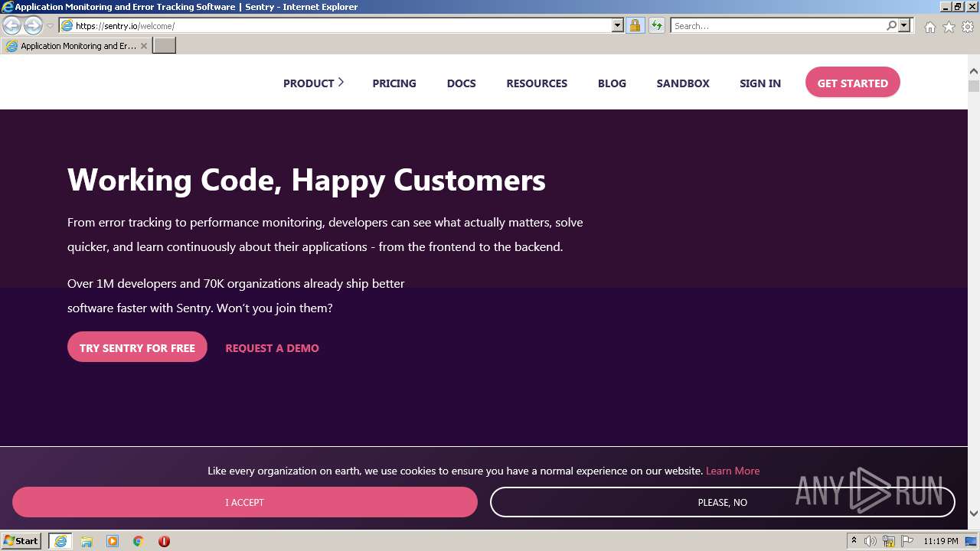Expand the address bar autocomplete dropdown

[618, 25]
